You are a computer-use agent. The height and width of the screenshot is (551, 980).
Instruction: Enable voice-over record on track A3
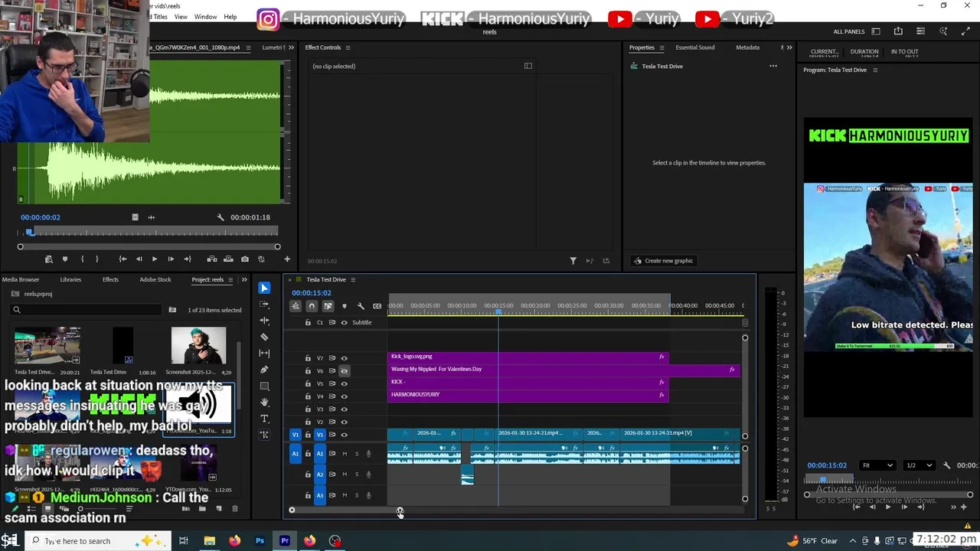tap(368, 495)
